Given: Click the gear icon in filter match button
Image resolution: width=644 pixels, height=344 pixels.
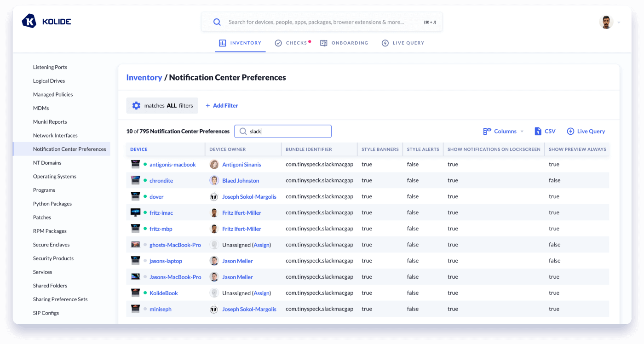Looking at the screenshot, I should coord(136,106).
